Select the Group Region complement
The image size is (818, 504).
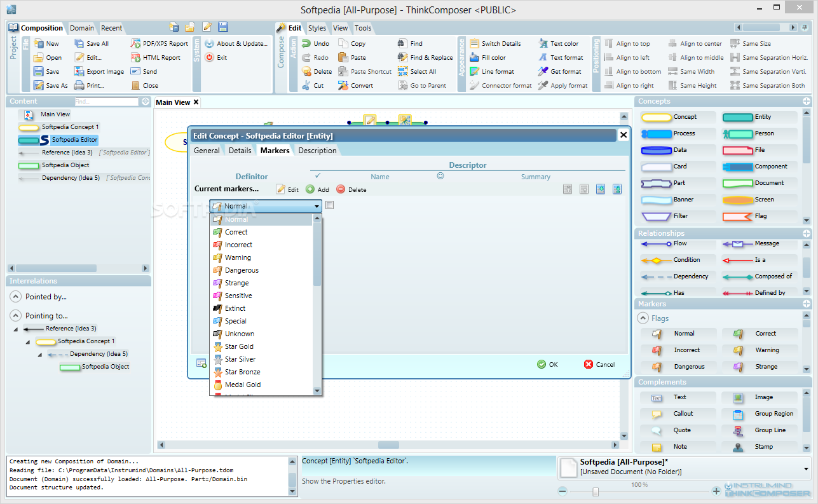click(760, 414)
